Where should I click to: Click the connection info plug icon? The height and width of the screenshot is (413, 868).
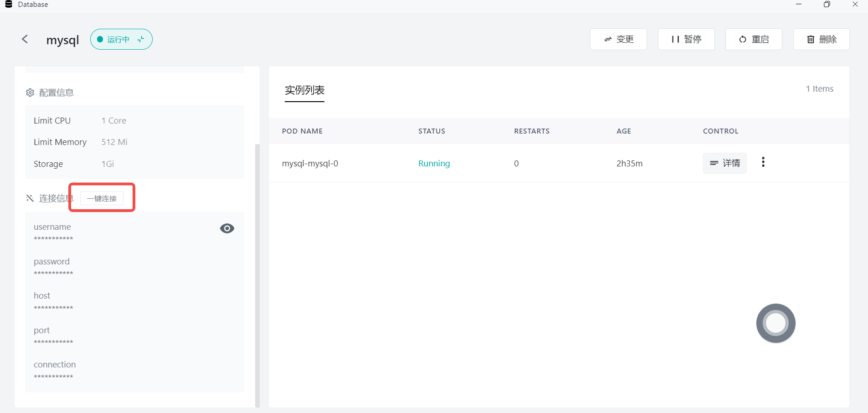[x=30, y=198]
